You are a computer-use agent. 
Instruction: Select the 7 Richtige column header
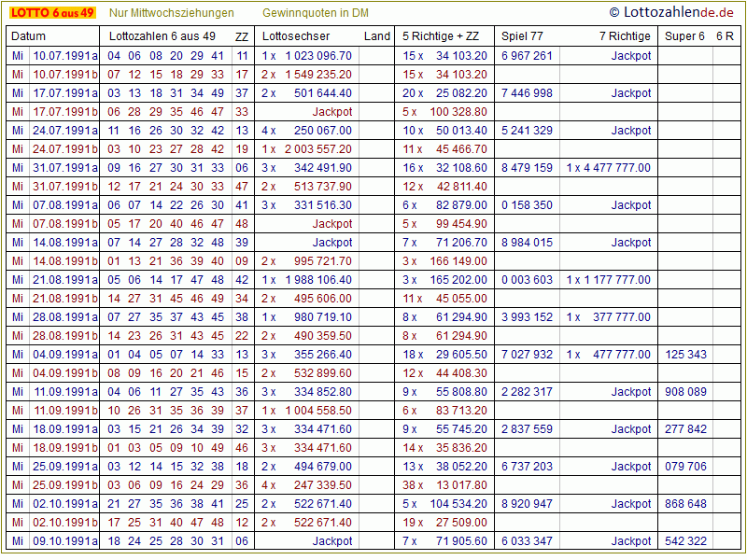tap(625, 36)
